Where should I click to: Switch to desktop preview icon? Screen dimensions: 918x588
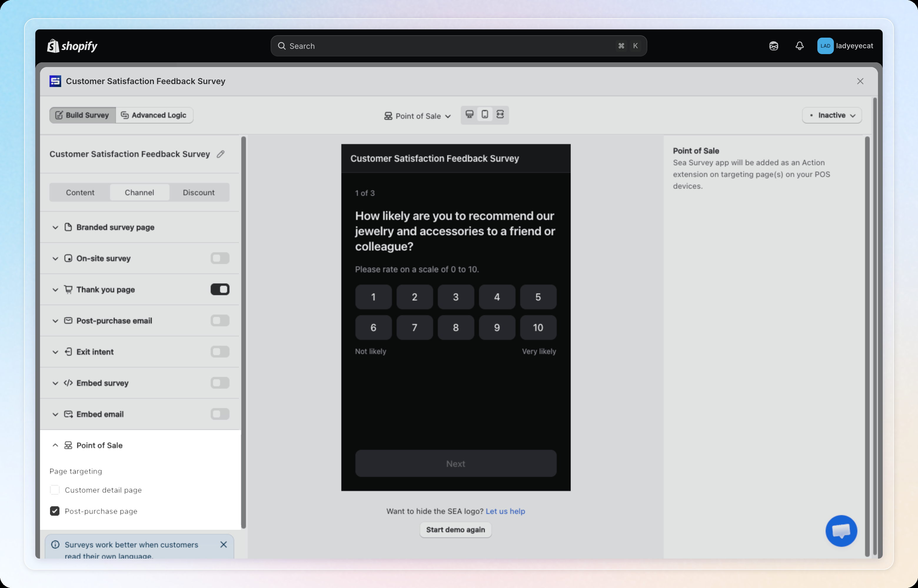470,115
